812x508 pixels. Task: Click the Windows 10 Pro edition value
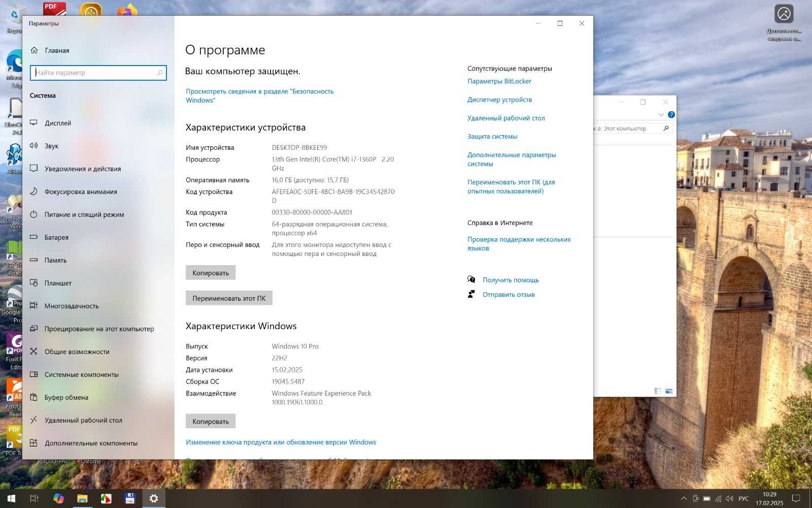pyautogui.click(x=295, y=346)
